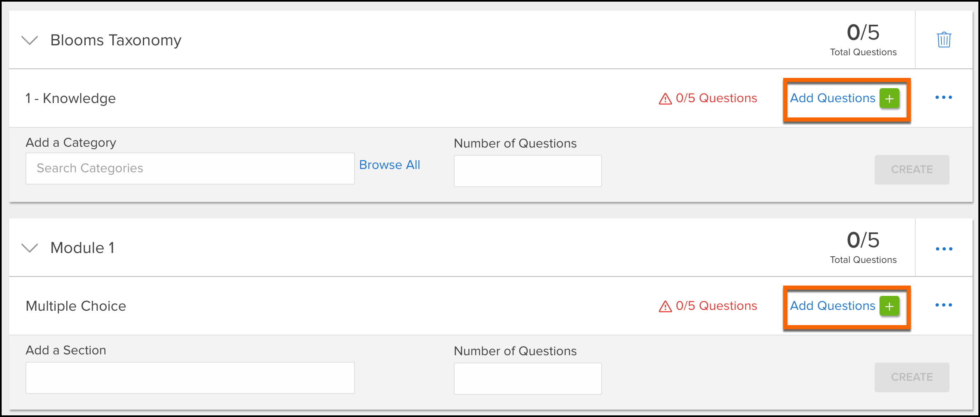Click the Add a Section text field
The width and height of the screenshot is (980, 417).
pos(190,378)
